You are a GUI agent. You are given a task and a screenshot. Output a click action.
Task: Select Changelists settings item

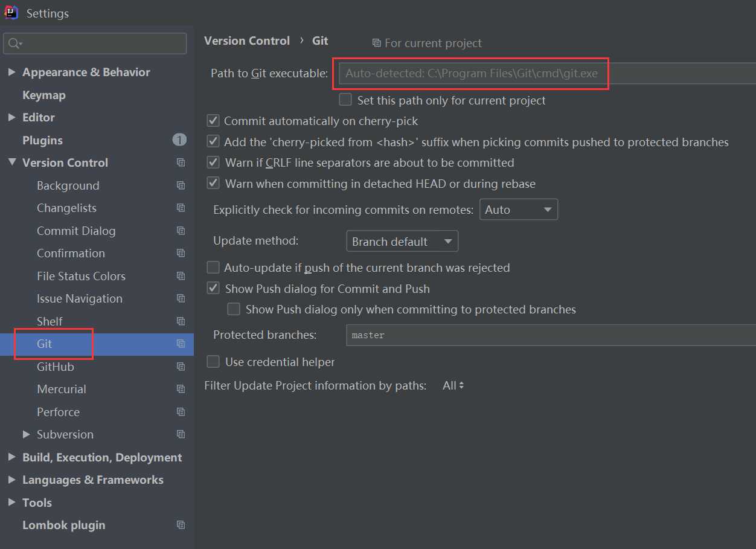pyautogui.click(x=66, y=208)
